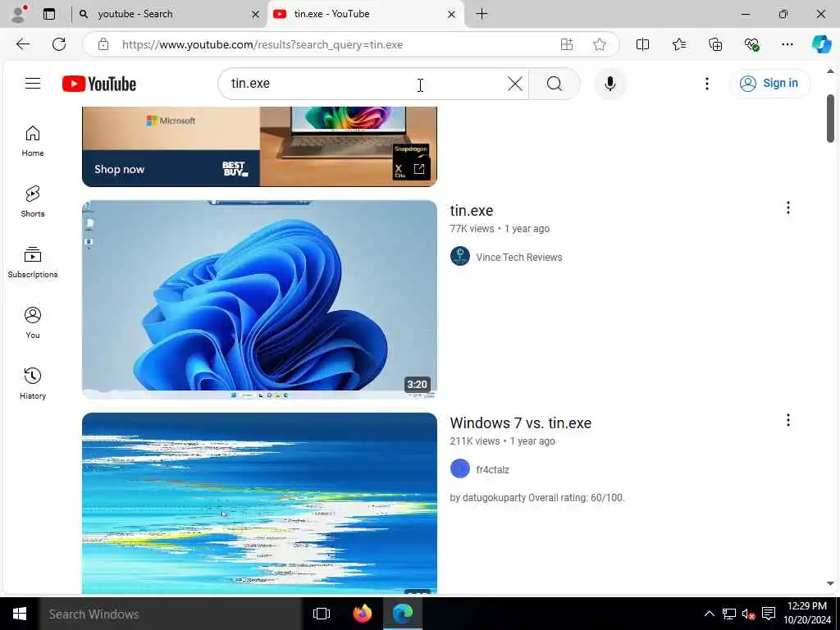840x630 pixels.
Task: View site information lock icon
Action: tap(103, 44)
